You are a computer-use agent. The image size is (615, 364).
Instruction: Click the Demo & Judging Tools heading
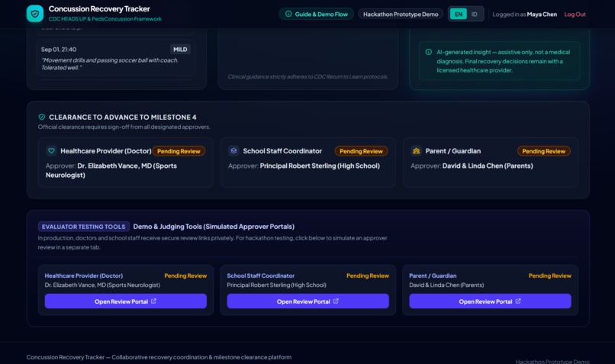click(x=214, y=227)
